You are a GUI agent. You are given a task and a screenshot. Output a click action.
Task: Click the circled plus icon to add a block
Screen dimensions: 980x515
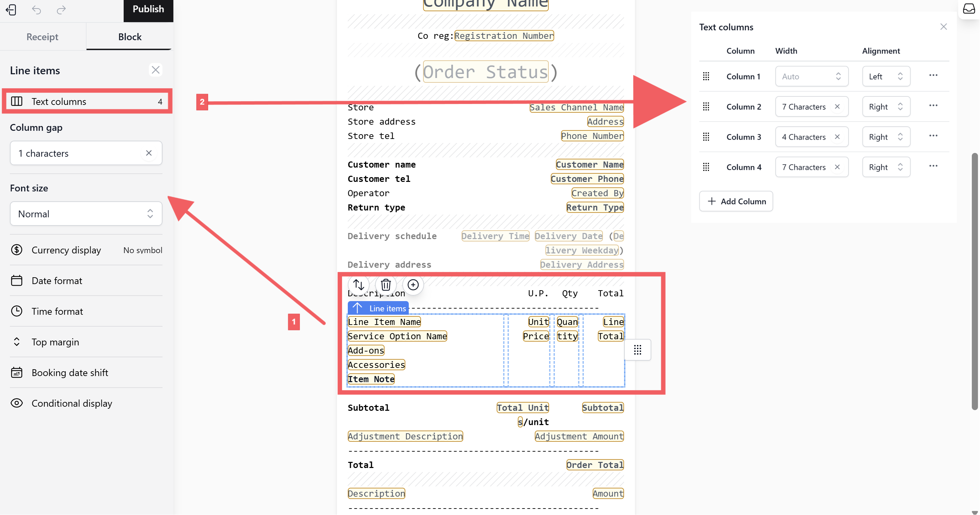point(413,284)
